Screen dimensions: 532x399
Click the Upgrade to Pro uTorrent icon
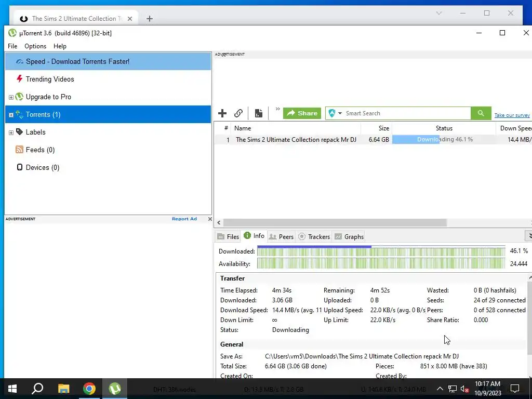19,97
